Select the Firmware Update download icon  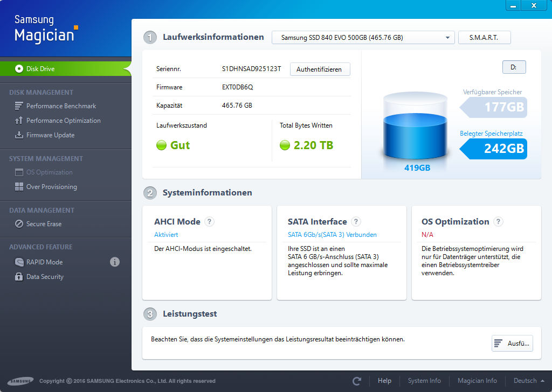tap(19, 135)
